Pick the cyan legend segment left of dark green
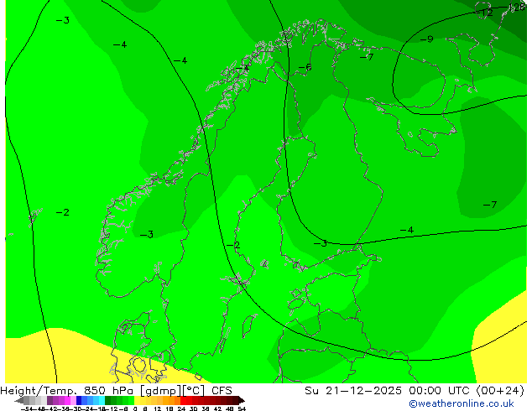 (x=102, y=400)
